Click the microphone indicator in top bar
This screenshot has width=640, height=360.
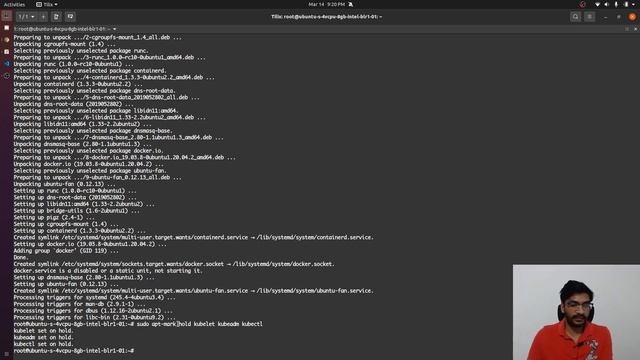click(x=616, y=4)
